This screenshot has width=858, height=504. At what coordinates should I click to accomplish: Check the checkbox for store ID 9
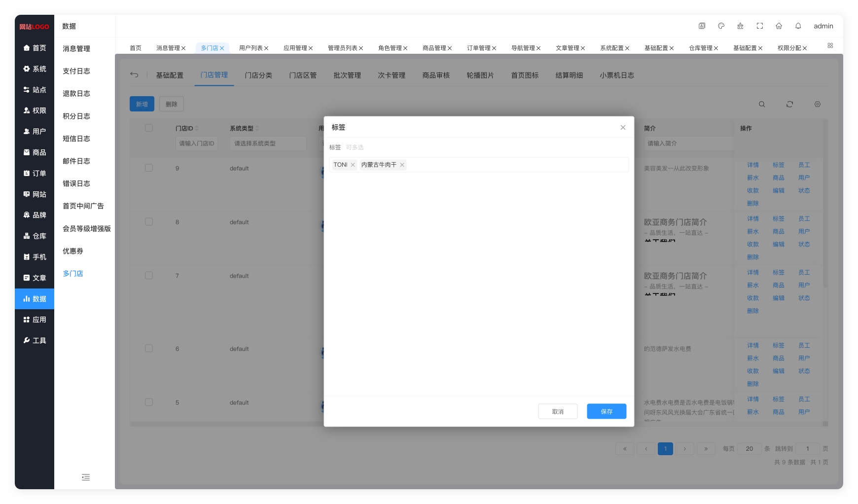[149, 168]
